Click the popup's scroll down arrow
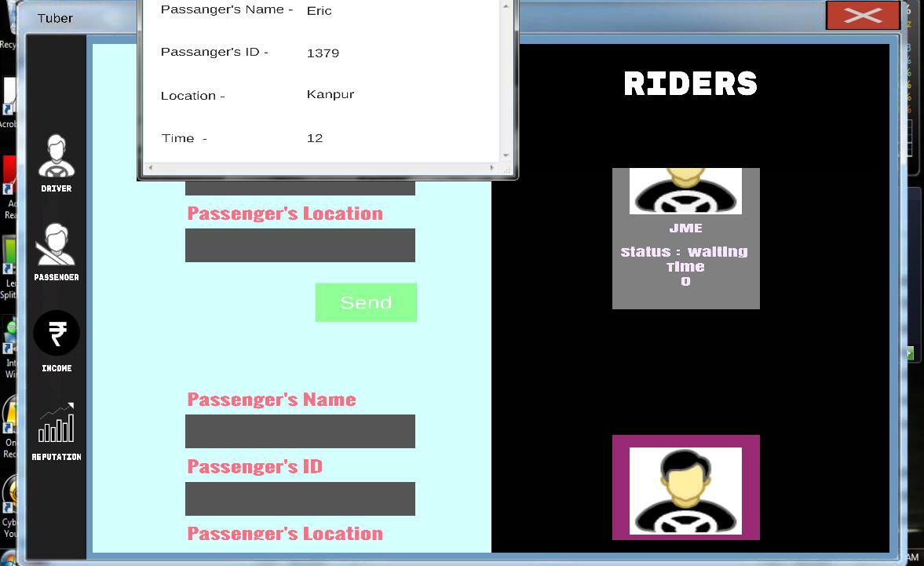 click(506, 155)
